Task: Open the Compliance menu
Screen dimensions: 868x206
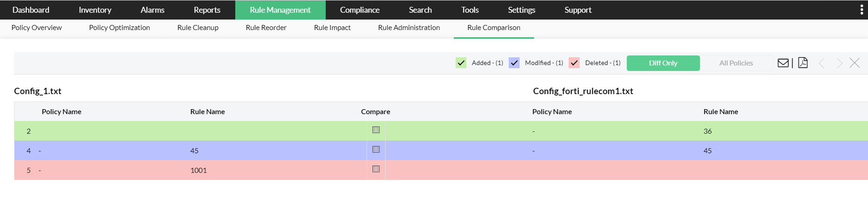Action: point(359,10)
